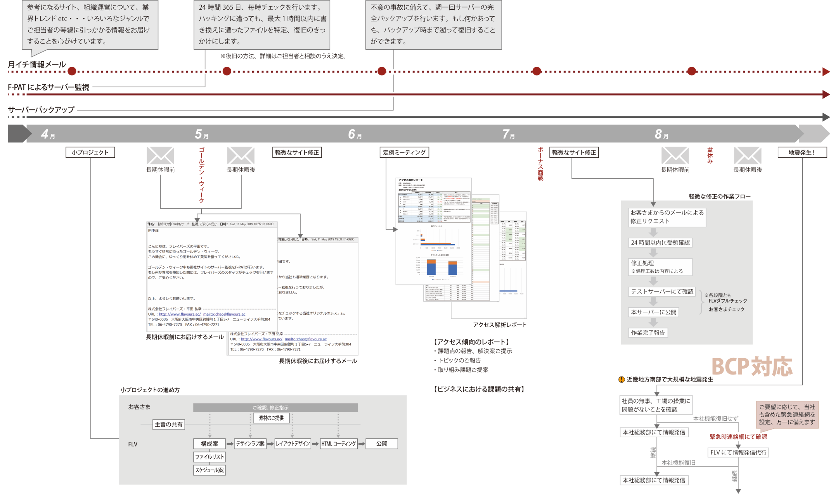The image size is (838, 504).
Task: Click the orange warning icon beside 近畿地方南部で大規模な地震発生
Action: [622, 380]
